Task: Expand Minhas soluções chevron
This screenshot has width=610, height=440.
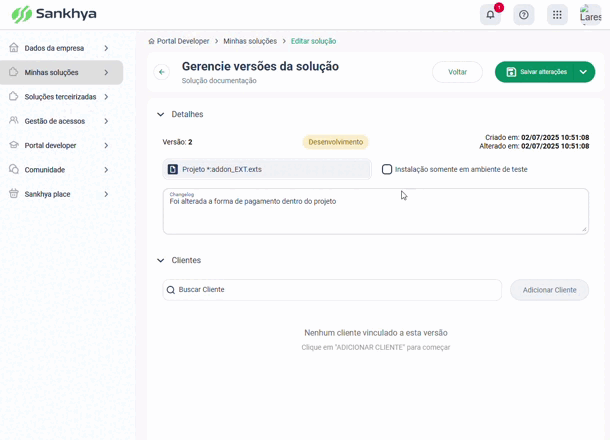Action: [x=106, y=72]
